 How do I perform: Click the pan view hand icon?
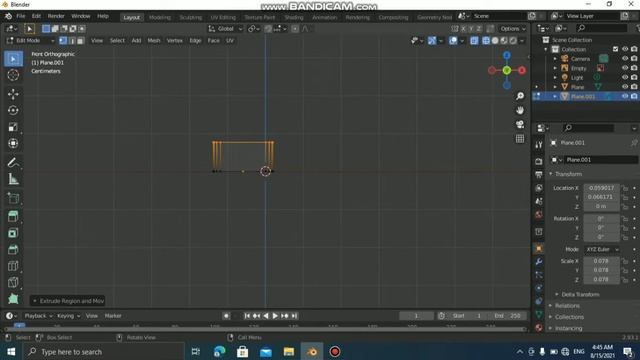(520, 110)
